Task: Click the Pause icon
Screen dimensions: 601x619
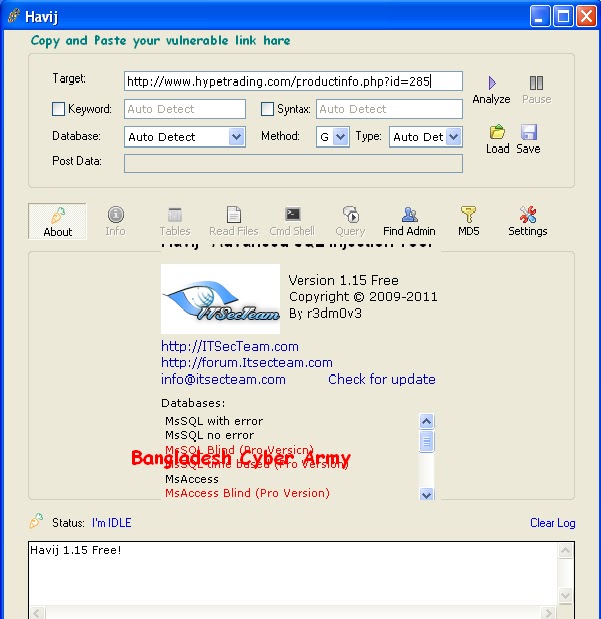Action: (536, 83)
